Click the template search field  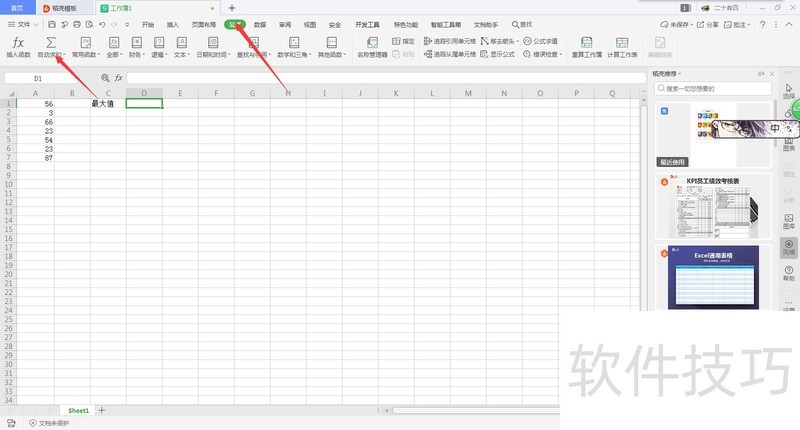click(713, 89)
